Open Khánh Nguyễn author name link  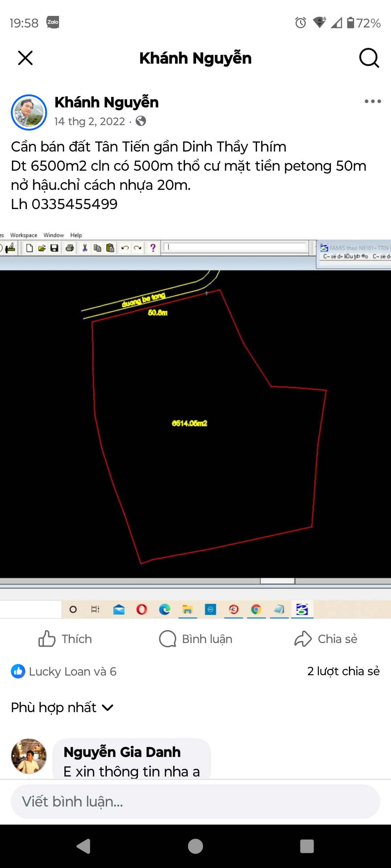(106, 102)
